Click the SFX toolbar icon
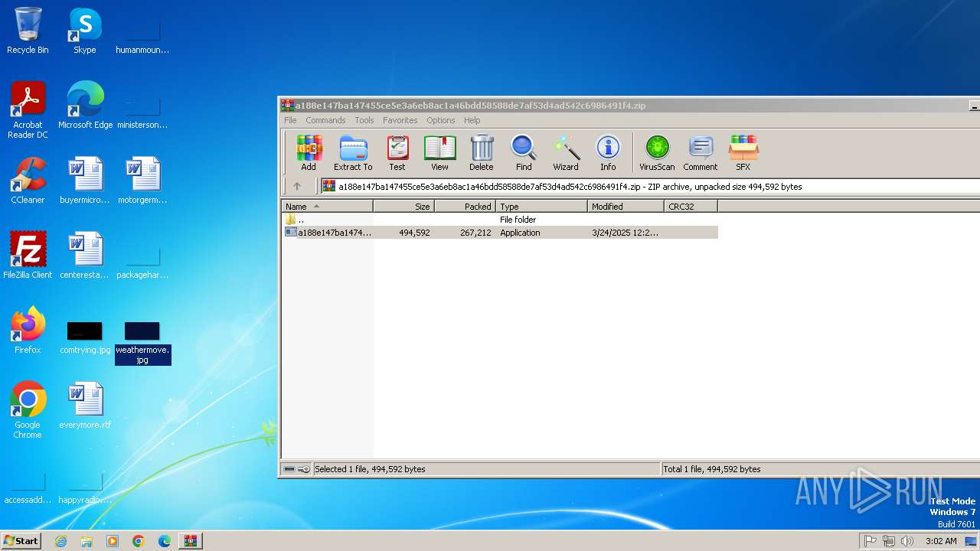This screenshot has width=980, height=551. 743,152
